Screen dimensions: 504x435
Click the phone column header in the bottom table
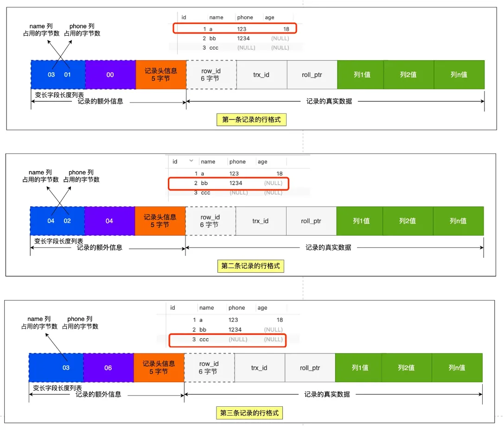point(236,307)
